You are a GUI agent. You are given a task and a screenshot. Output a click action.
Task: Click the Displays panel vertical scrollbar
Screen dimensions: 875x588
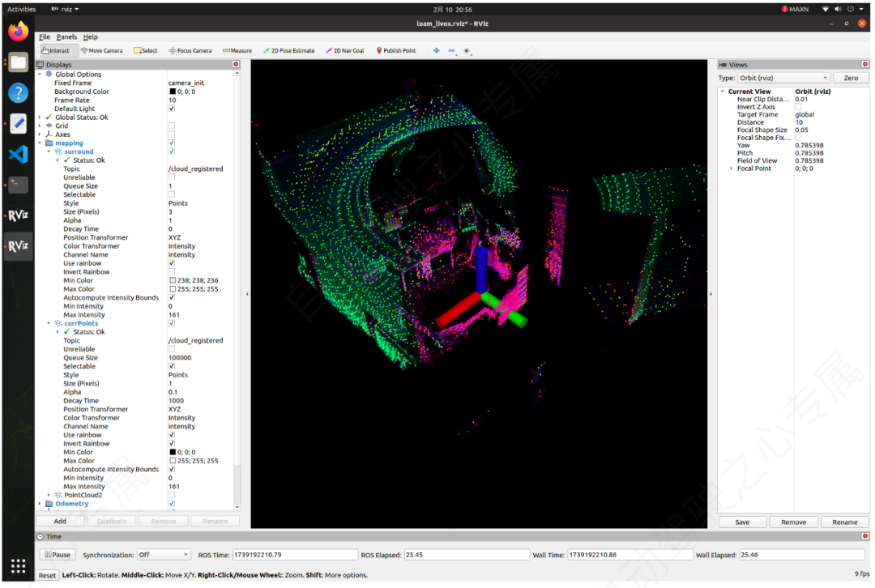237,290
